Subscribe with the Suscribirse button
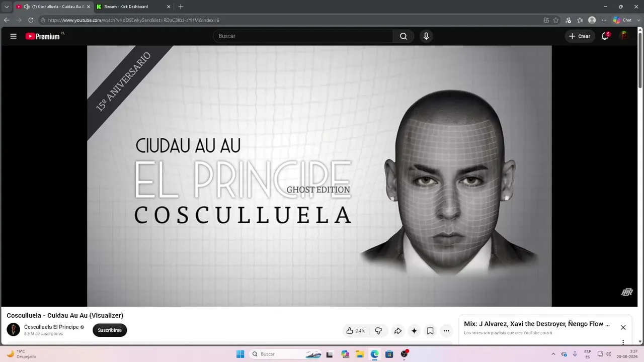644x362 pixels. point(110,330)
